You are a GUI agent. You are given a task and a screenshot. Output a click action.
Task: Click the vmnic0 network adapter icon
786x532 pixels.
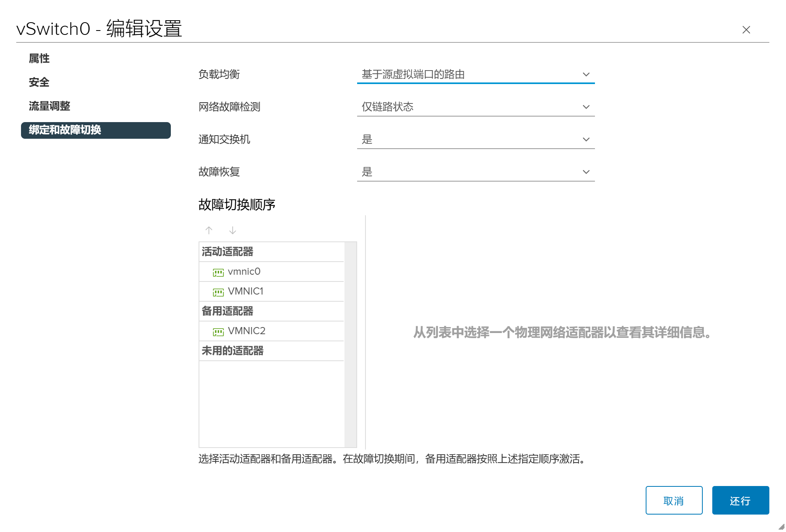click(x=218, y=272)
